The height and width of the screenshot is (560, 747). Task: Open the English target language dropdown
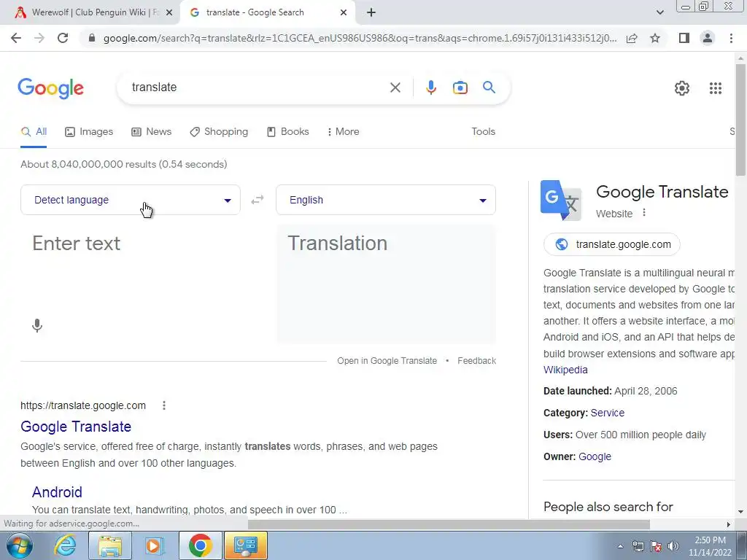click(x=385, y=200)
